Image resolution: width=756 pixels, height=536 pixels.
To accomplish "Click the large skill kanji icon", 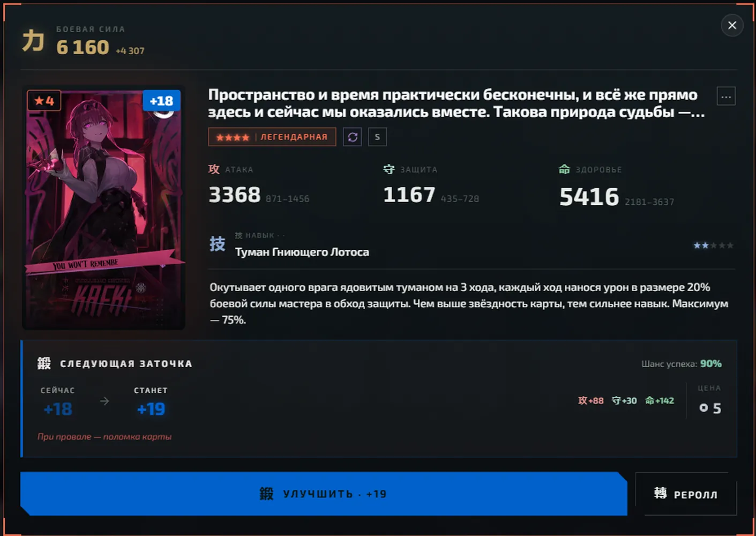I will 217,244.
